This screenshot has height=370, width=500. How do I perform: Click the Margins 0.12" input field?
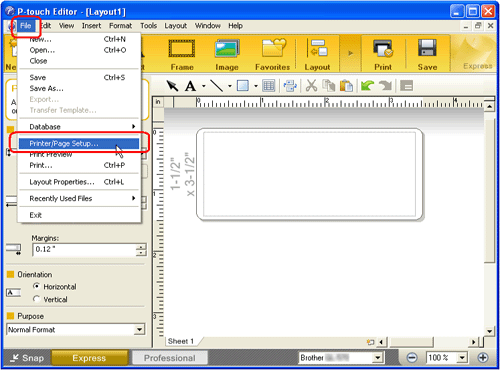[84, 249]
